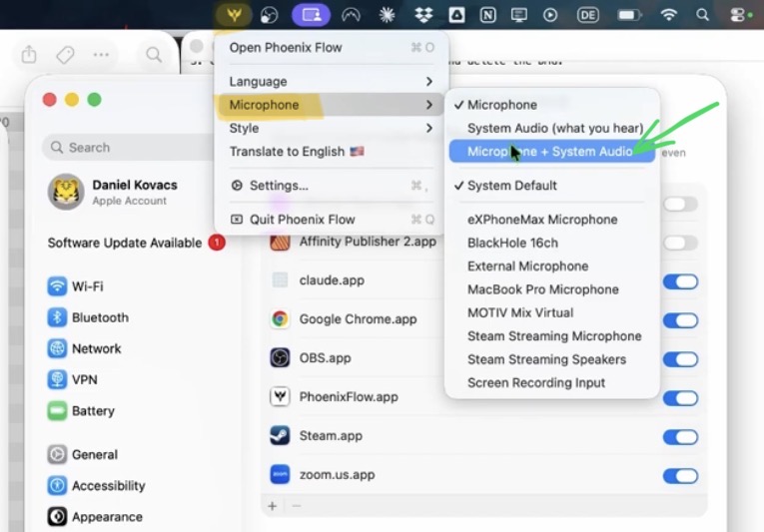This screenshot has height=532, width=764.
Task: Open Battery settings in sidebar
Action: 81,411
